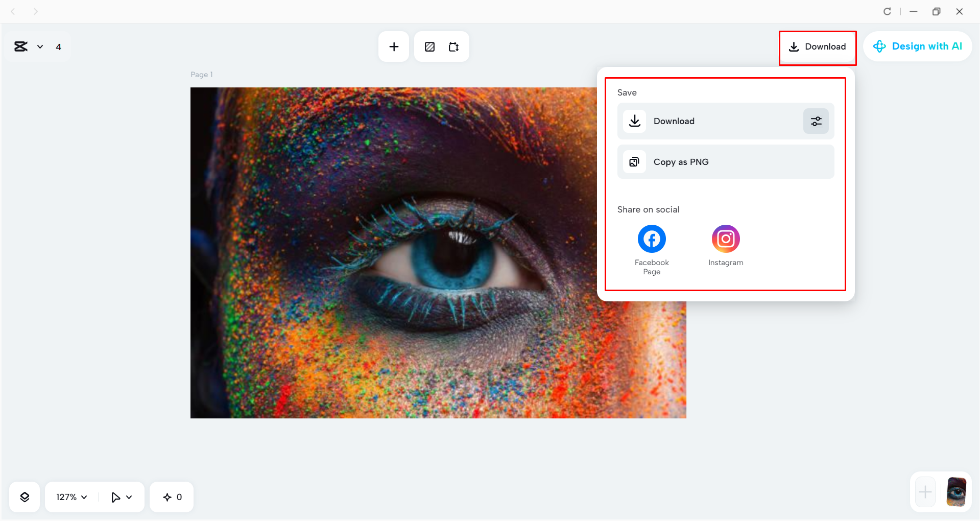
Task: Select the page thumbnail preview
Action: click(x=956, y=492)
